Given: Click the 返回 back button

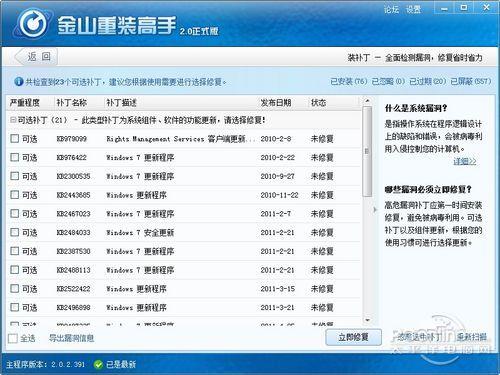Looking at the screenshot, I should coord(36,57).
